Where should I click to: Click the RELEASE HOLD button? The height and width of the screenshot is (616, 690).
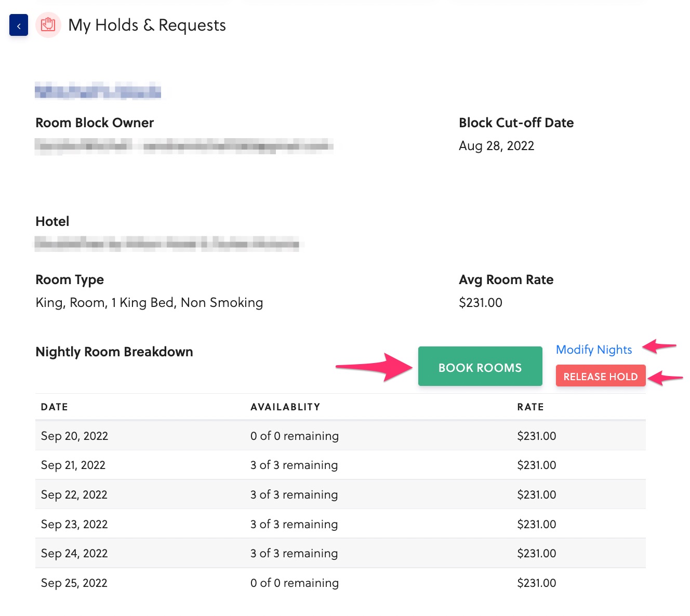coord(600,376)
